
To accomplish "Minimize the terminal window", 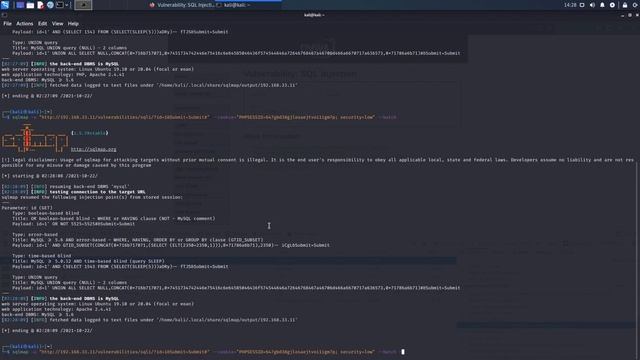I will 622,15.
